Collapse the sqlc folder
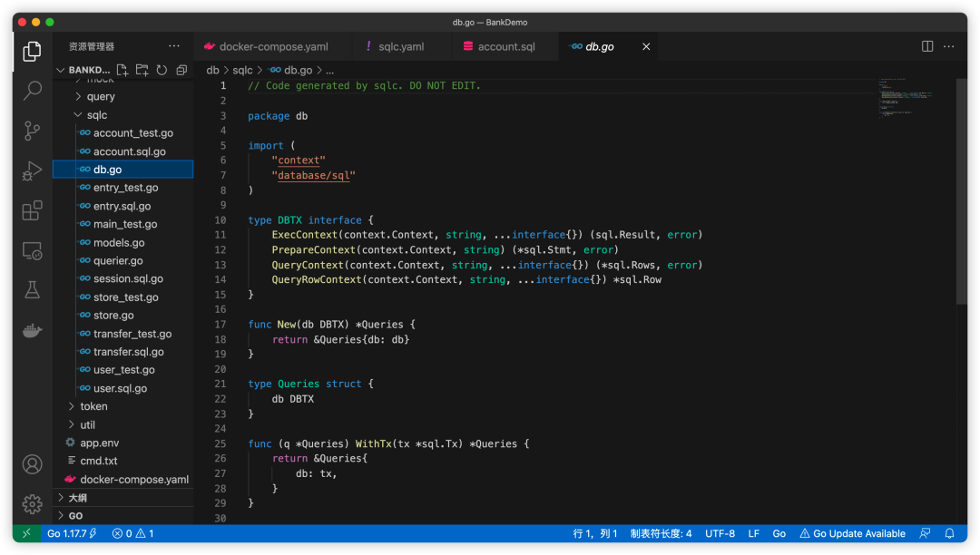Viewport: 980px width, 555px height. click(x=123, y=115)
